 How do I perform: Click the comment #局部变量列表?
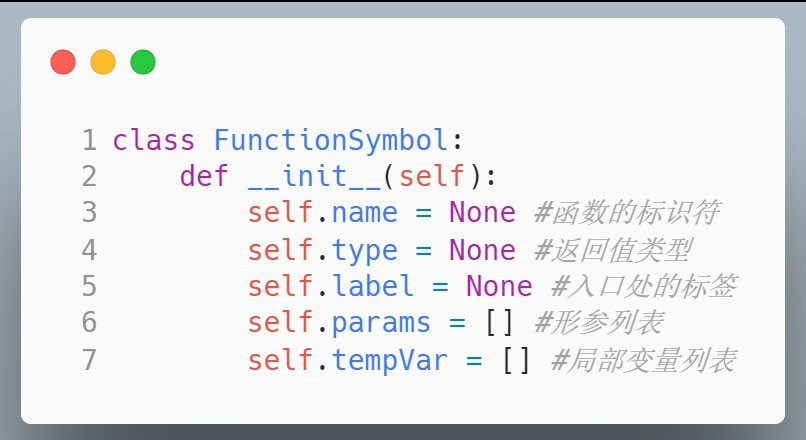(644, 360)
